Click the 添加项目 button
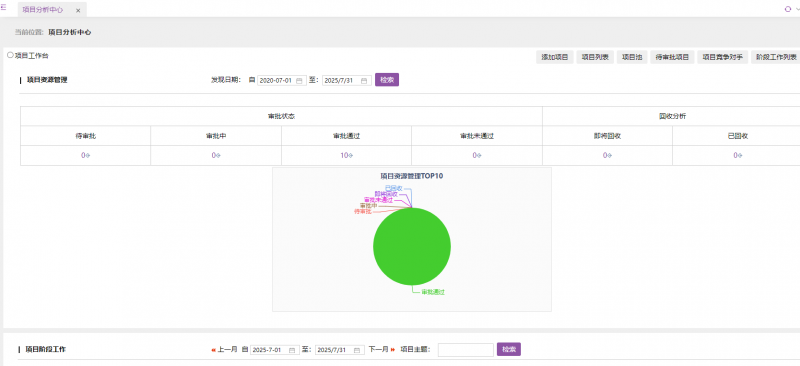This screenshot has width=800, height=366. click(555, 57)
